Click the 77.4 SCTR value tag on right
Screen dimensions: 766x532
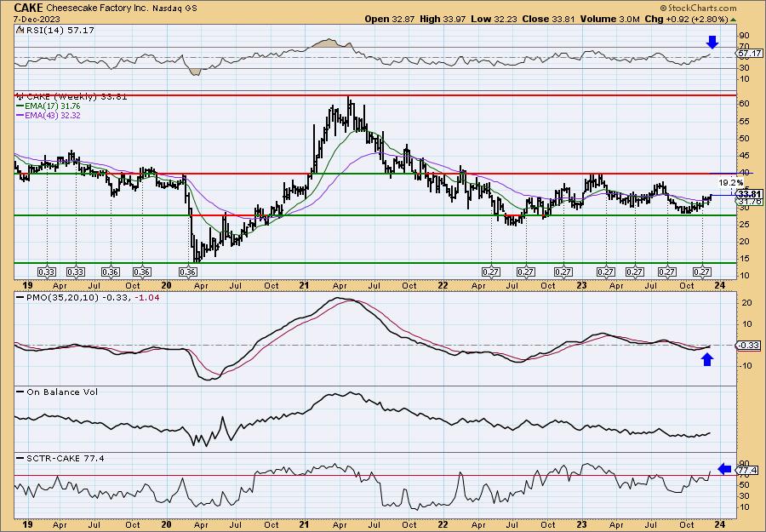(x=748, y=470)
